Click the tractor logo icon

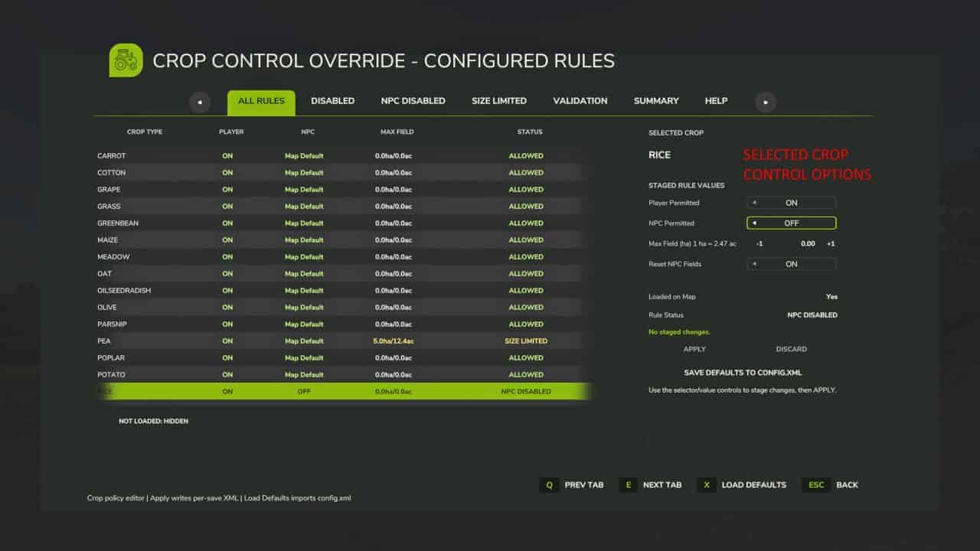pos(126,61)
